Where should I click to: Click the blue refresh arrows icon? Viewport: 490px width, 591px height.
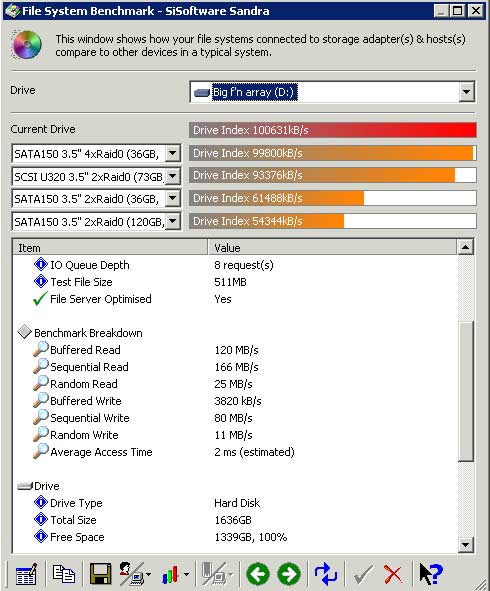pyautogui.click(x=326, y=574)
